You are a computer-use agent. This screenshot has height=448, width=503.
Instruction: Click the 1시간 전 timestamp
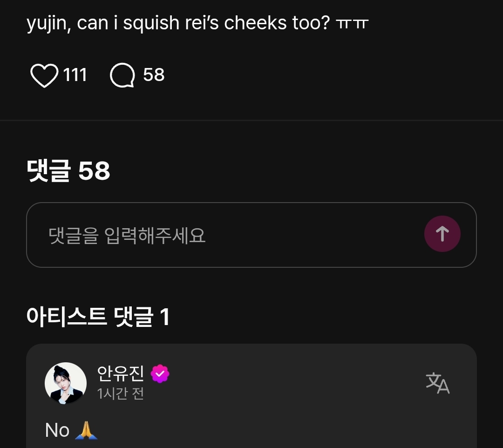coord(121,394)
